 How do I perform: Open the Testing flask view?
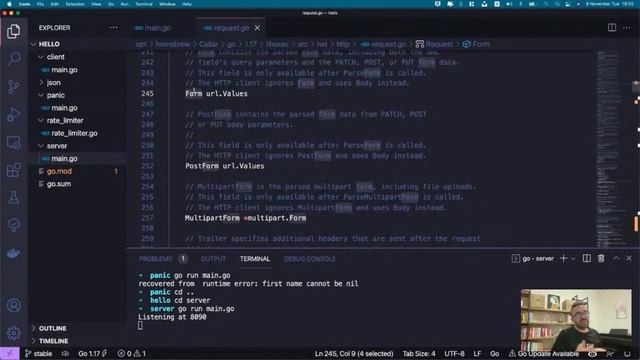click(13, 198)
